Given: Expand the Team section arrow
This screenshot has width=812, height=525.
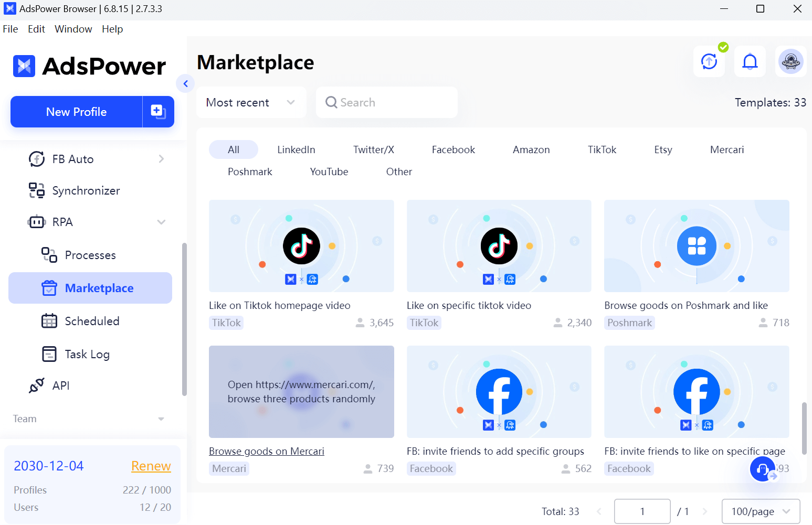Looking at the screenshot, I should click(x=161, y=419).
